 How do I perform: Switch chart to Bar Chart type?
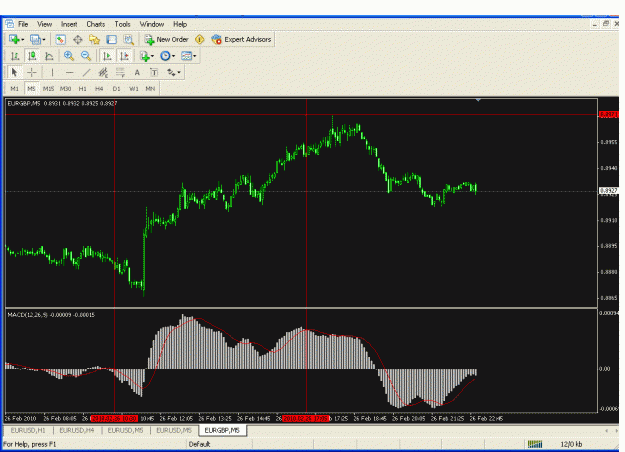[15, 56]
